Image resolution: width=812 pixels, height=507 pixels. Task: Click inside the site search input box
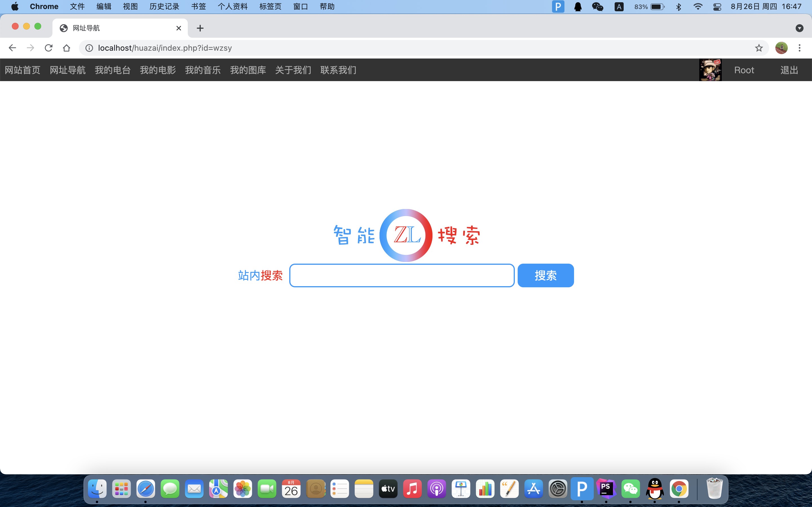[x=402, y=275]
